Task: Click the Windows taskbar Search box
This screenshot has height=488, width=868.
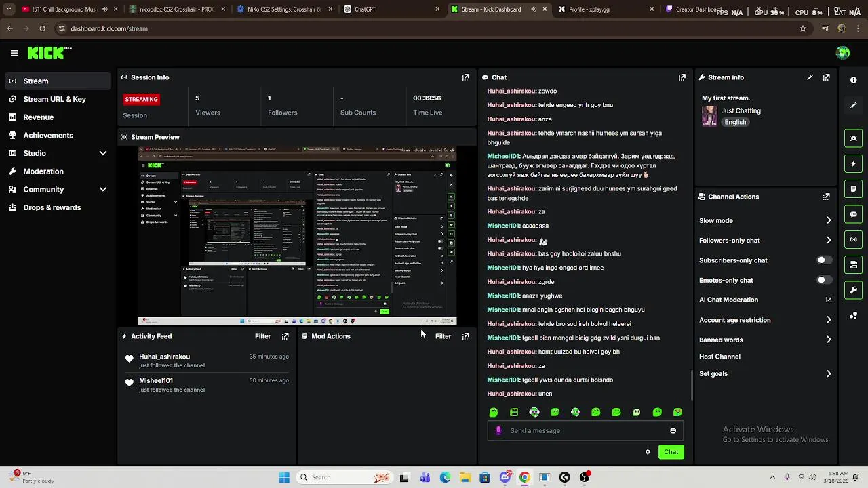Action: [344, 477]
